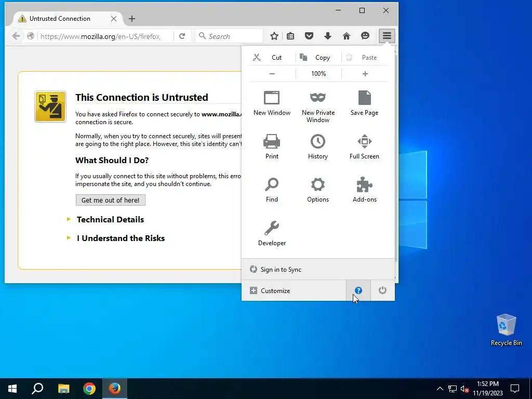Choose Save Page in menu
Image resolution: width=532 pixels, height=399 pixels.
pyautogui.click(x=364, y=103)
